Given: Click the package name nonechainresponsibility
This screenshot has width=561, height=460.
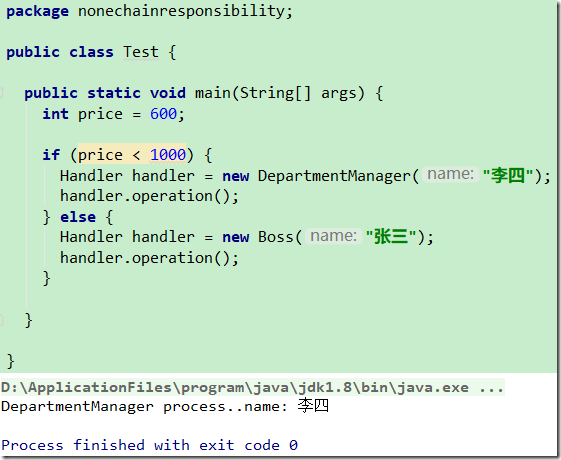Looking at the screenshot, I should (182, 11).
